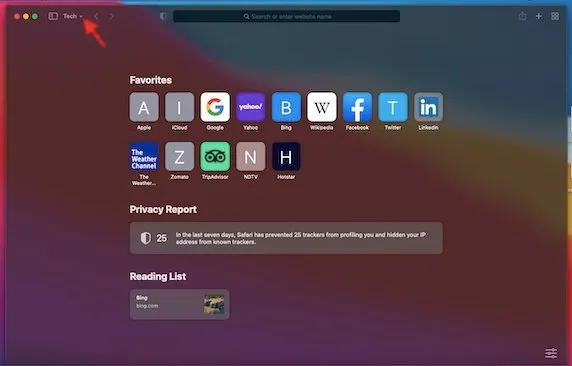Open the Facebook favorite

pos(357,107)
